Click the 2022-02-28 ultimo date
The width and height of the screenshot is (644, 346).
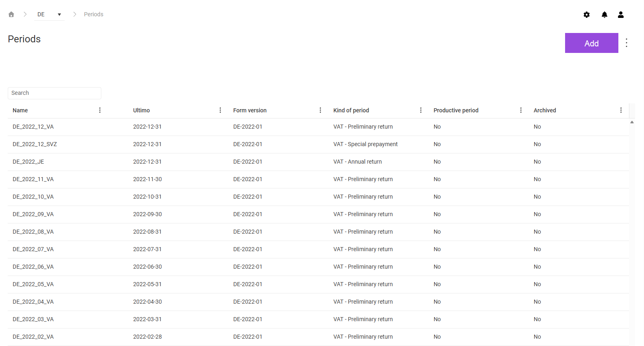coord(147,337)
